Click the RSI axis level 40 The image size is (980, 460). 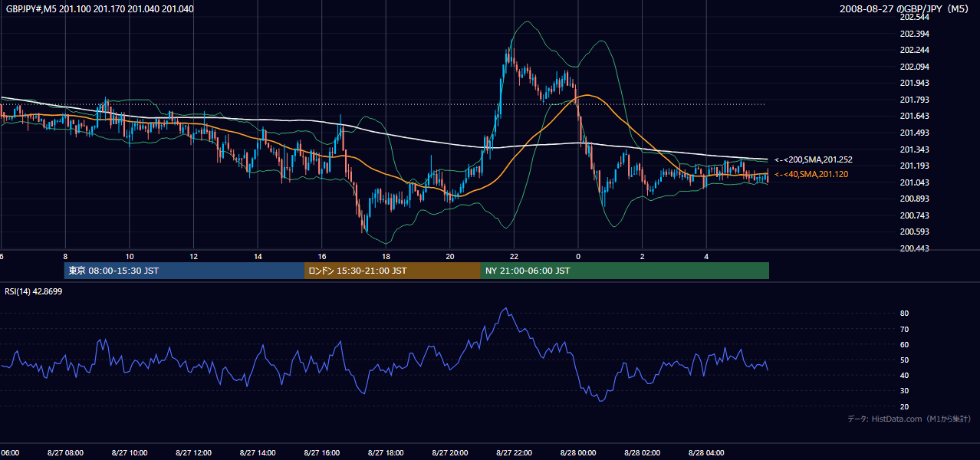point(905,375)
